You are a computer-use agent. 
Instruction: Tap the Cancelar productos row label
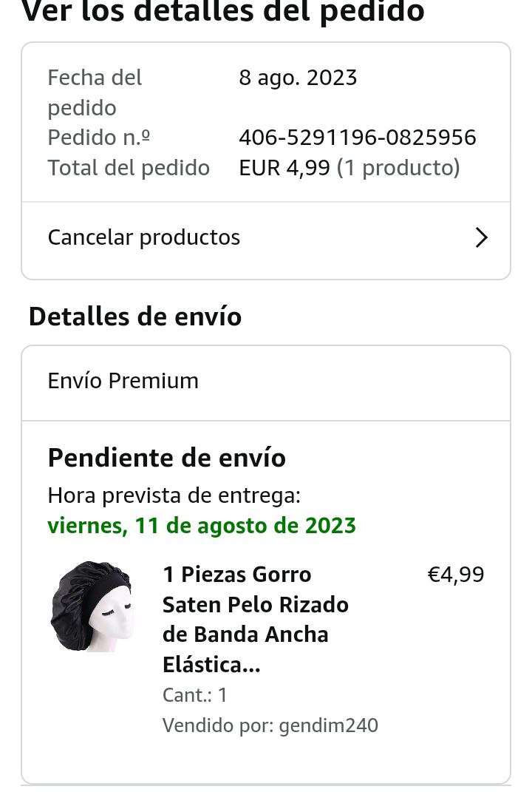pos(144,237)
